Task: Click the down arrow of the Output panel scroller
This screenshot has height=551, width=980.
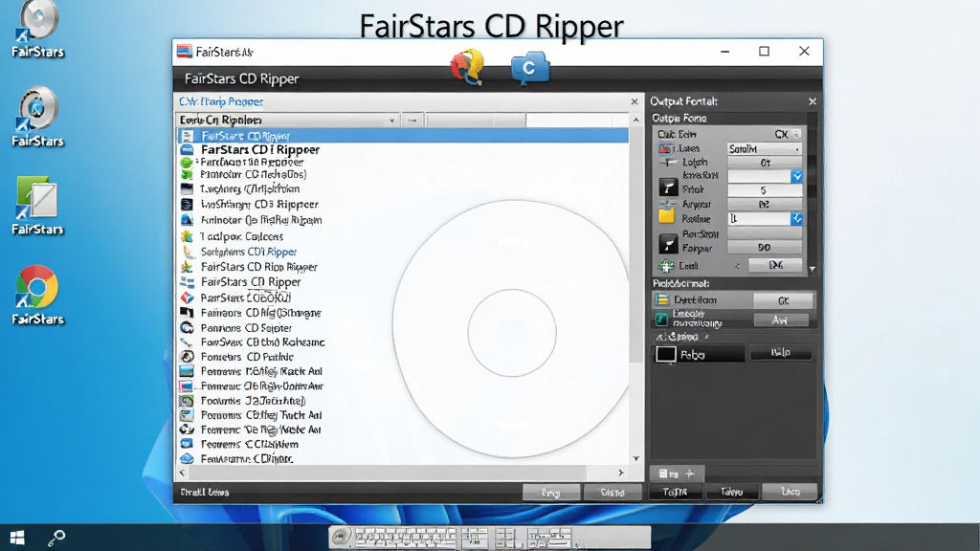Action: (812, 269)
